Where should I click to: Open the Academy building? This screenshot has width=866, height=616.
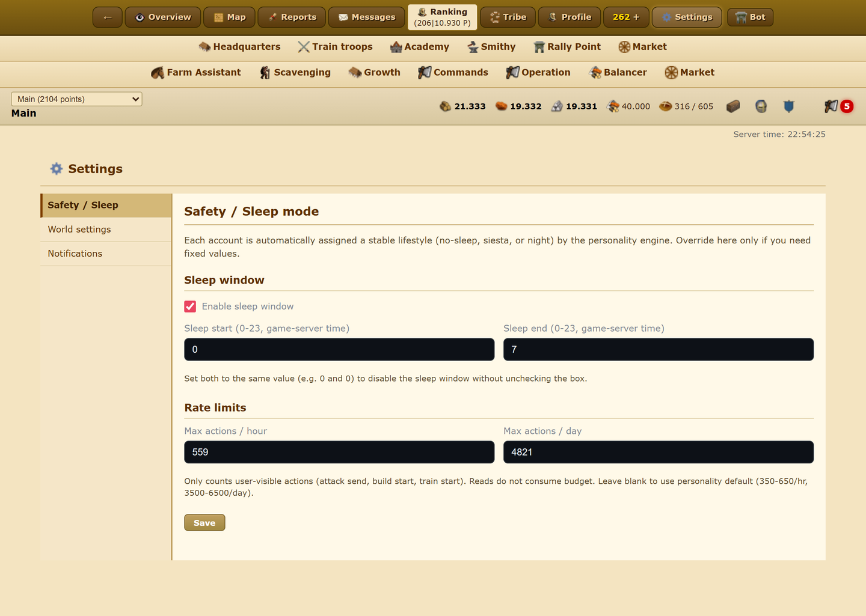(420, 47)
